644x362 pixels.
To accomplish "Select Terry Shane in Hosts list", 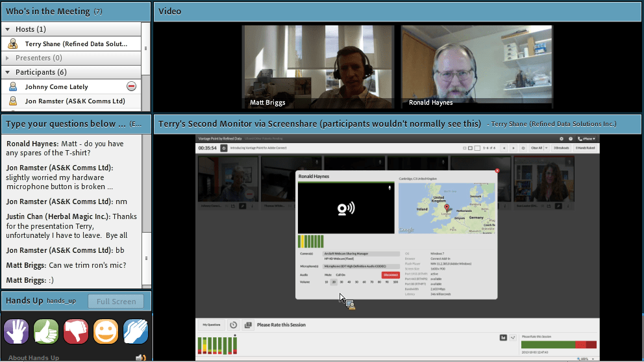I will click(71, 44).
